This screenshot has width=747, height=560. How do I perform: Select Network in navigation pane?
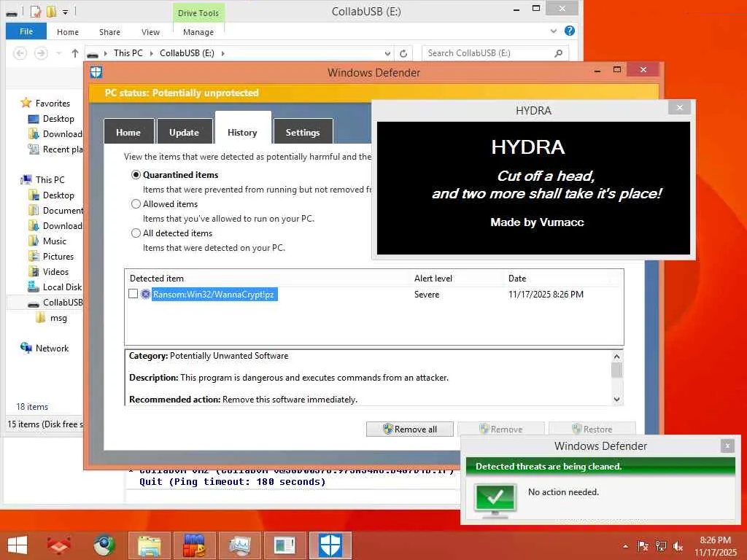[x=52, y=348]
